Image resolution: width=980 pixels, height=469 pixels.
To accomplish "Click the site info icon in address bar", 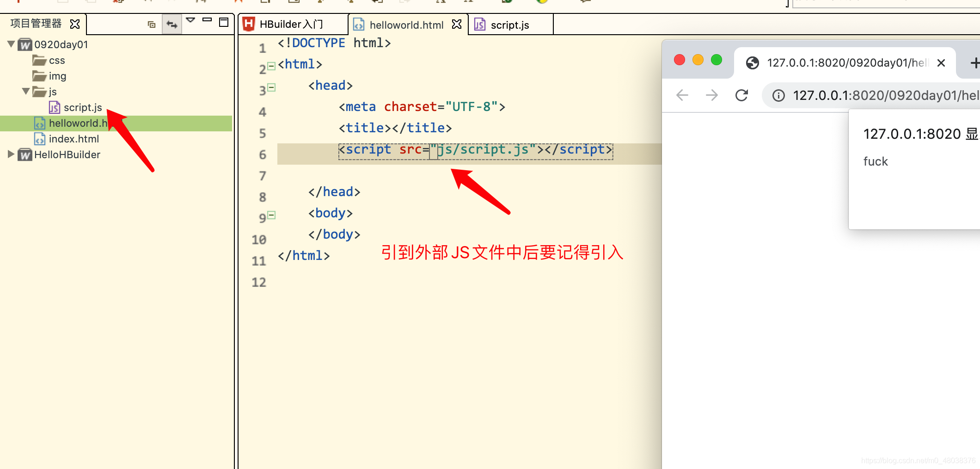I will pyautogui.click(x=778, y=95).
